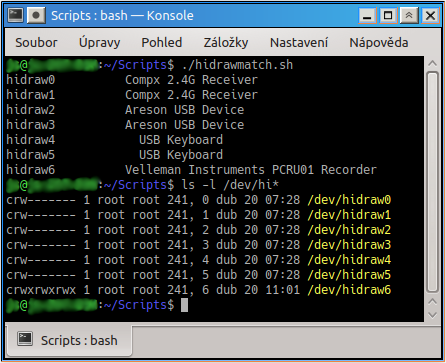Click the scrollbar down arrow at bottom
This screenshot has width=446, height=363.
click(432, 315)
